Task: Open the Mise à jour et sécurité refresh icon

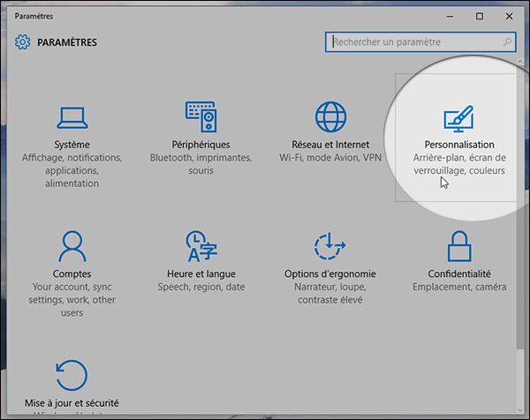Action: click(x=72, y=375)
